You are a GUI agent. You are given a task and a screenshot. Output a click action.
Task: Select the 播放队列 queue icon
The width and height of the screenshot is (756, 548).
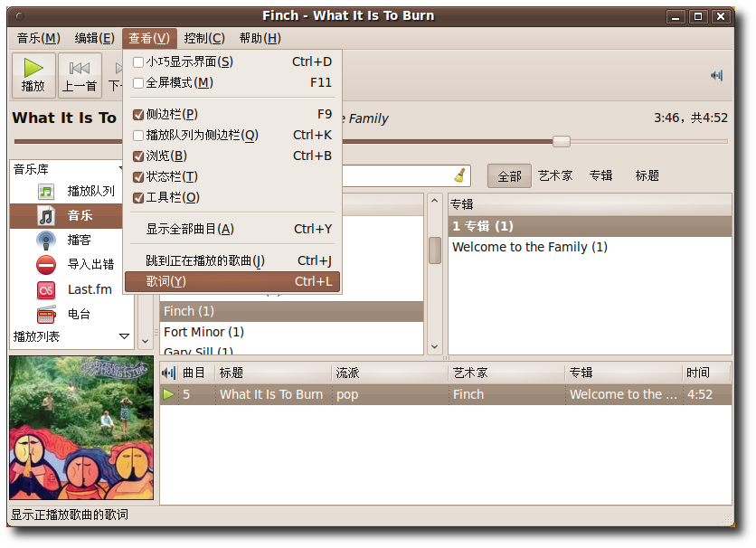(x=46, y=192)
